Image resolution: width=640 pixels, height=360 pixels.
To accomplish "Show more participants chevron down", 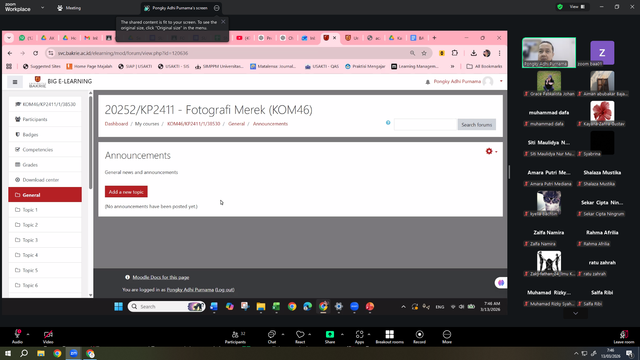I will 576,313.
